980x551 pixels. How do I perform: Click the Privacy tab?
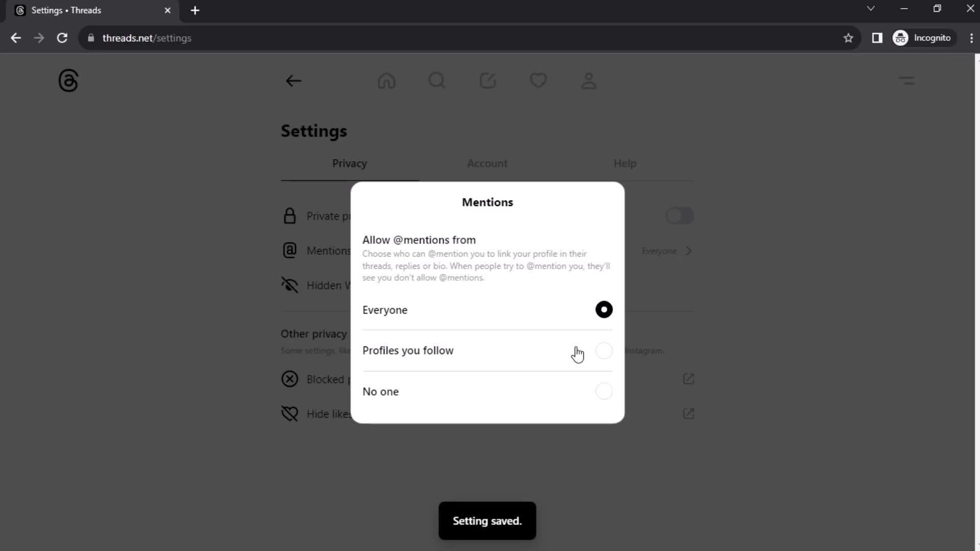[x=349, y=163]
